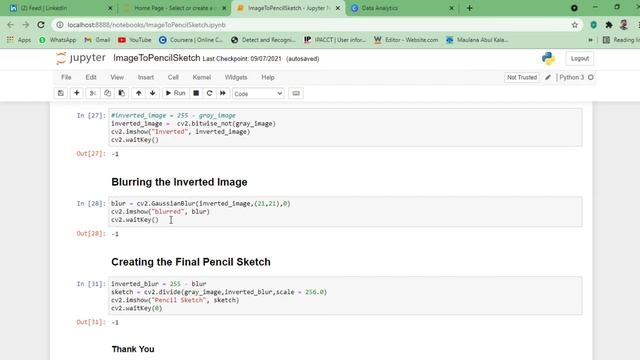Click the Jupyter logo
Viewport: 640px width, 360px height.
pyautogui.click(x=81, y=58)
